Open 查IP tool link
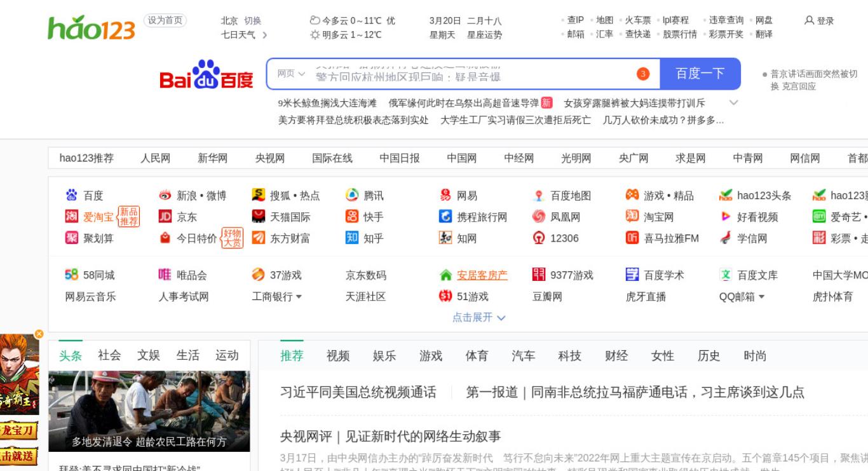This screenshot has width=868, height=471. click(x=576, y=20)
